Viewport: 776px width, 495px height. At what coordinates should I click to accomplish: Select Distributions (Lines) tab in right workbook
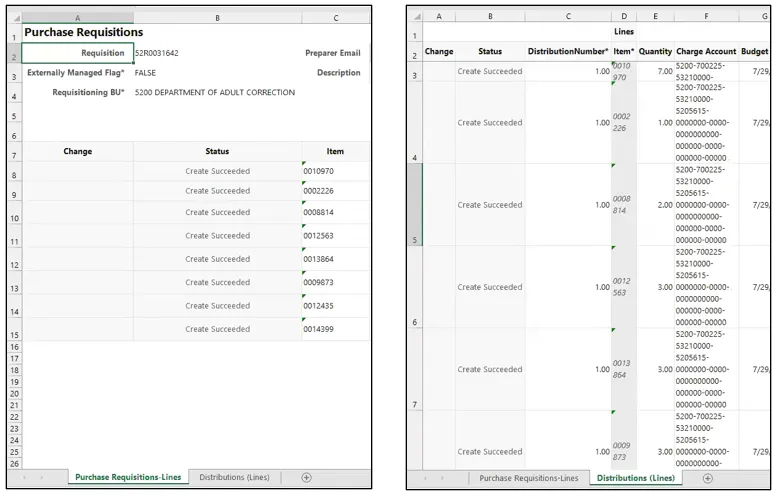coord(636,478)
